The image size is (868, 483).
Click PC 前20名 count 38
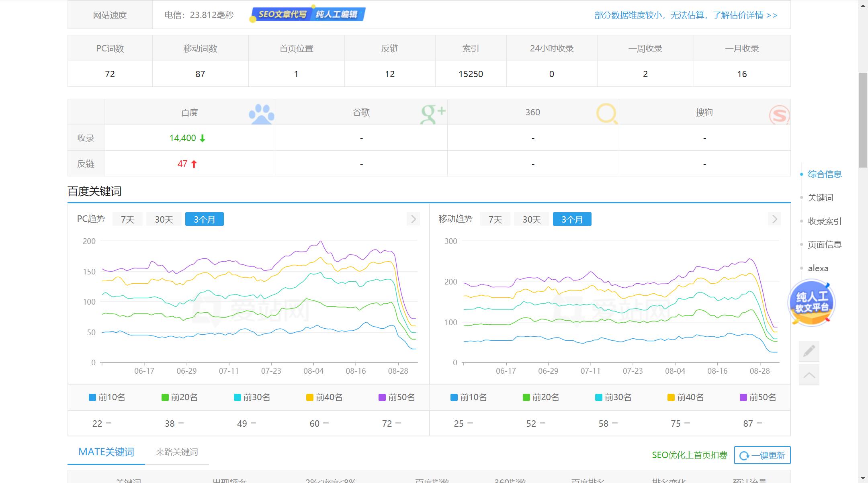coord(170,424)
